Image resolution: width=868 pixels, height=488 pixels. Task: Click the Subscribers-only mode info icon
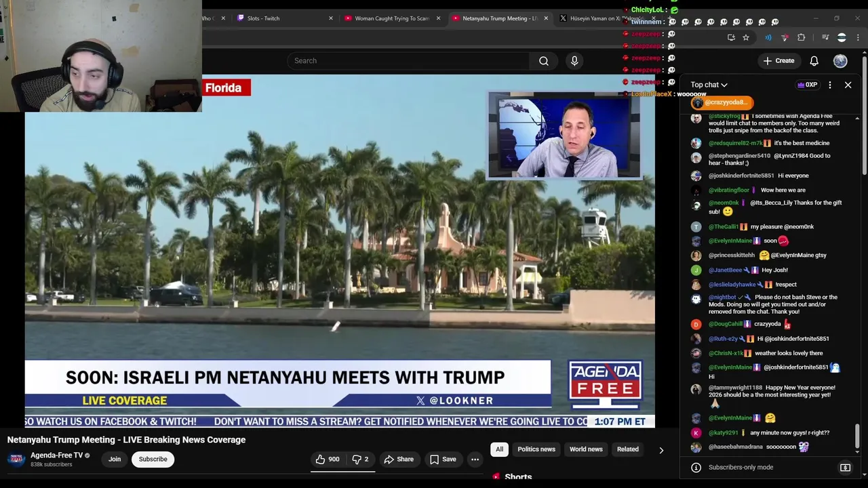pyautogui.click(x=696, y=467)
